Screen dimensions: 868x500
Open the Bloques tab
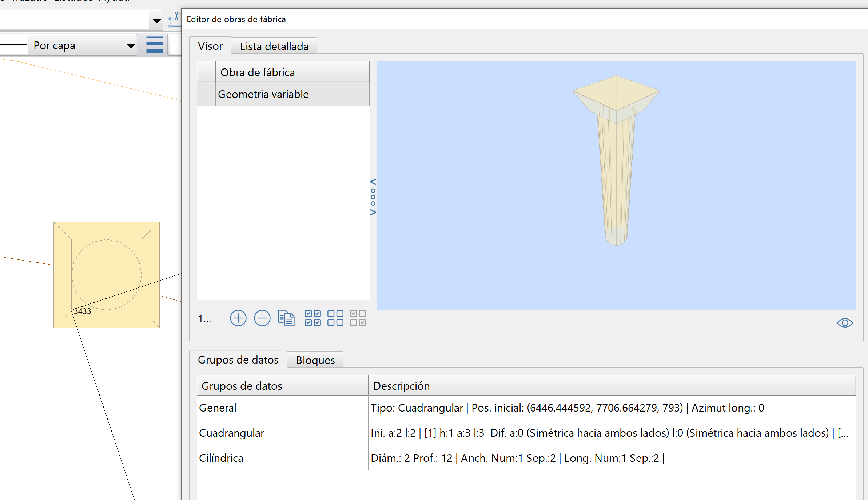pyautogui.click(x=315, y=360)
